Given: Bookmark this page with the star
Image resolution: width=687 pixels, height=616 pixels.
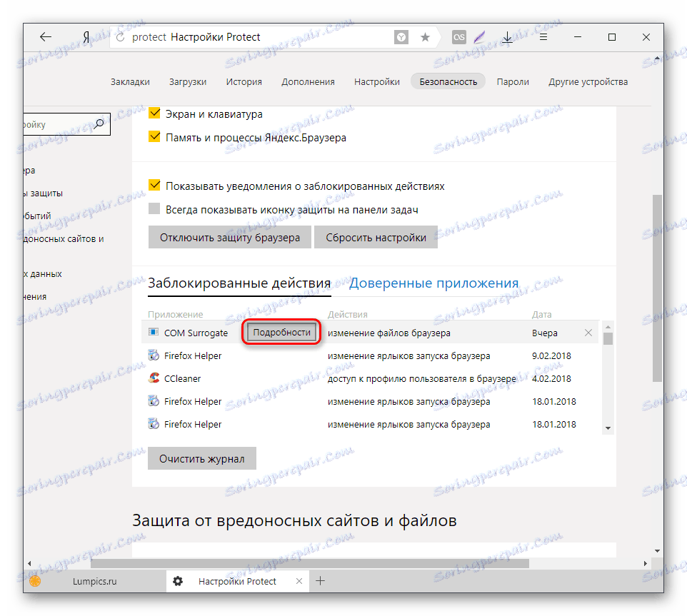Looking at the screenshot, I should point(425,37).
